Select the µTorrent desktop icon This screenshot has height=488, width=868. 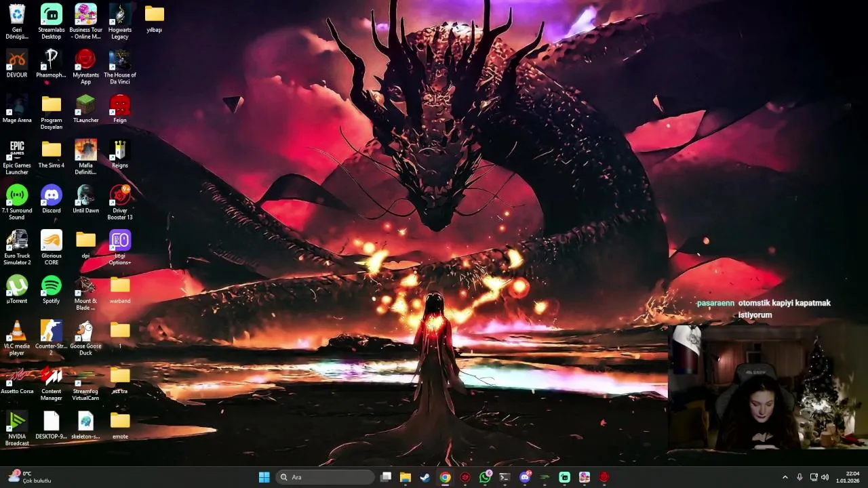tap(17, 290)
